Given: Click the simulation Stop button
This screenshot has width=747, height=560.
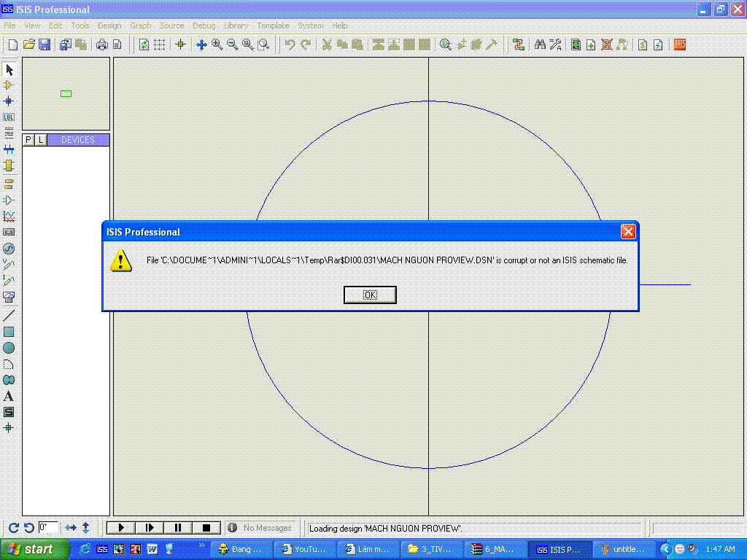Looking at the screenshot, I should tap(206, 528).
